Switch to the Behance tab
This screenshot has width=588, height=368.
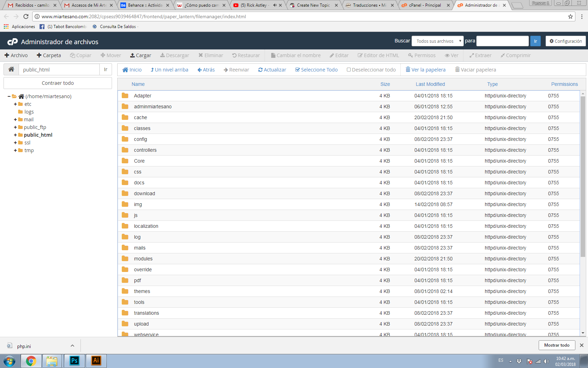coord(145,5)
